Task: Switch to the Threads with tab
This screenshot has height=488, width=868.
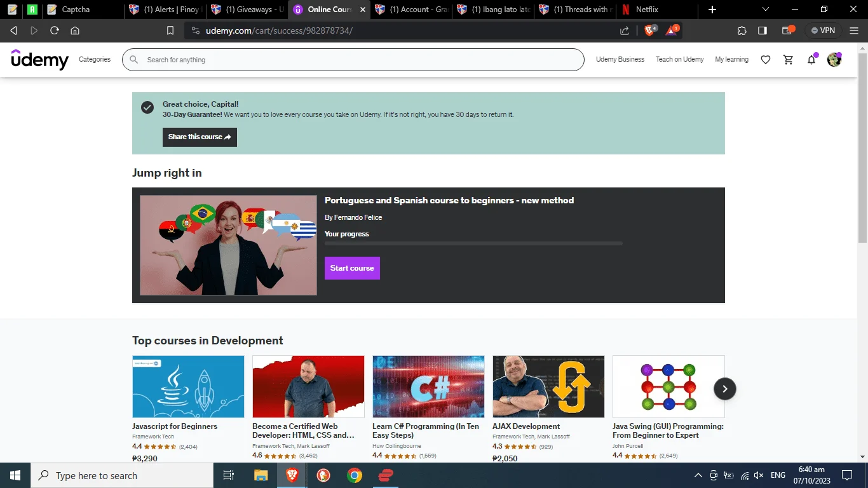Action: [x=575, y=10]
